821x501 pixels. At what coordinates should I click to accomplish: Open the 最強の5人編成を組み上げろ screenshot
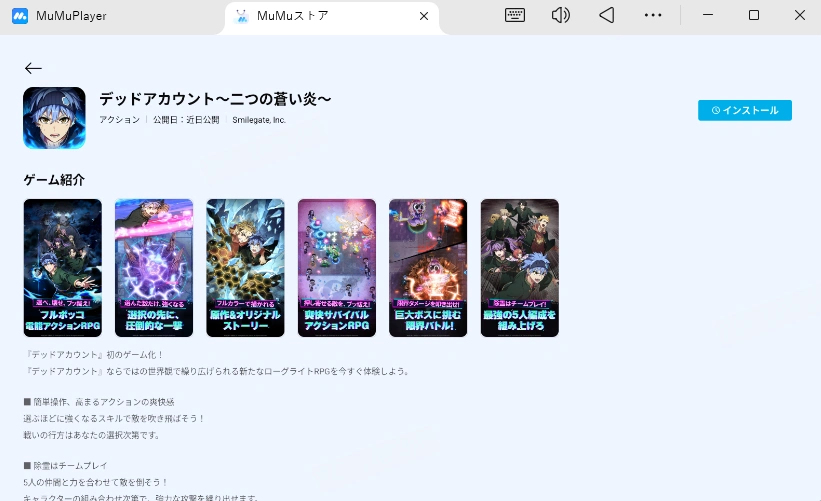(x=519, y=268)
